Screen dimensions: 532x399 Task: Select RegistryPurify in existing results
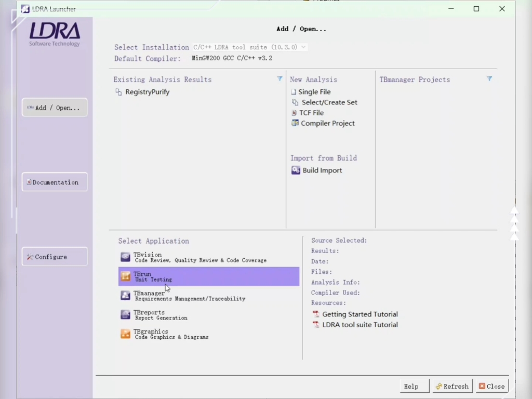click(x=147, y=92)
